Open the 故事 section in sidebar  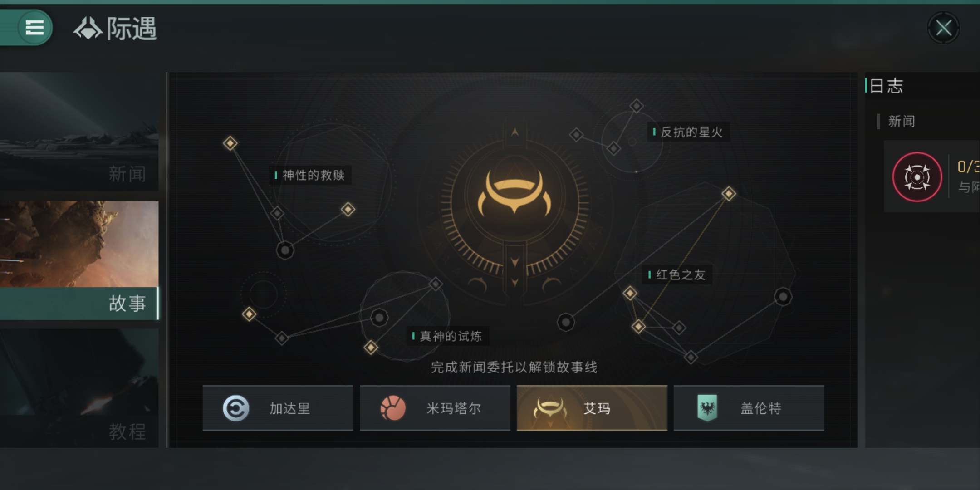tap(79, 260)
